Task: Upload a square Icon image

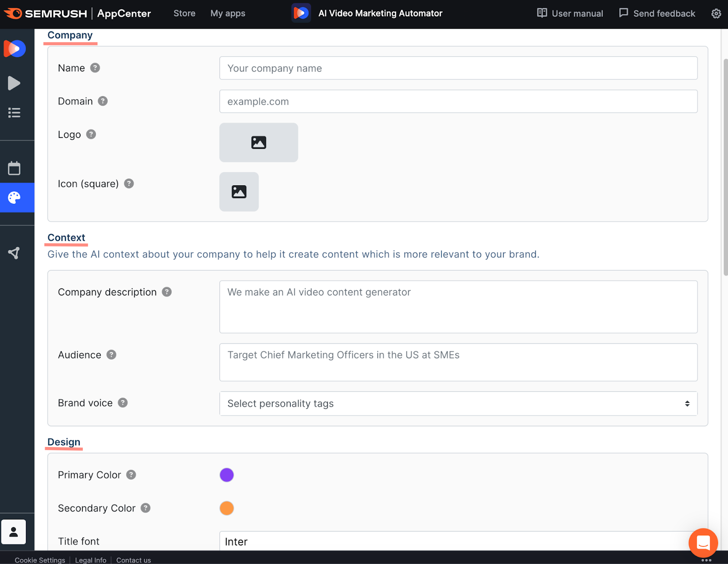Action: pyautogui.click(x=239, y=192)
